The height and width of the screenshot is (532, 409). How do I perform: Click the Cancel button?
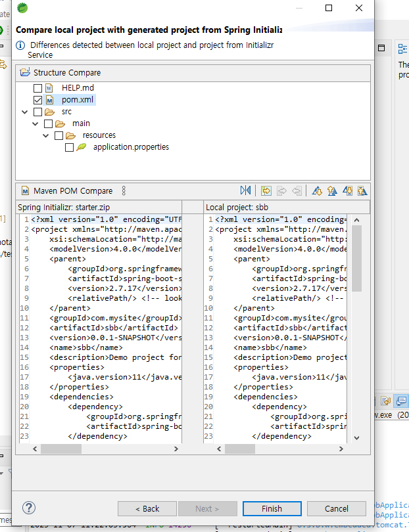click(336, 508)
